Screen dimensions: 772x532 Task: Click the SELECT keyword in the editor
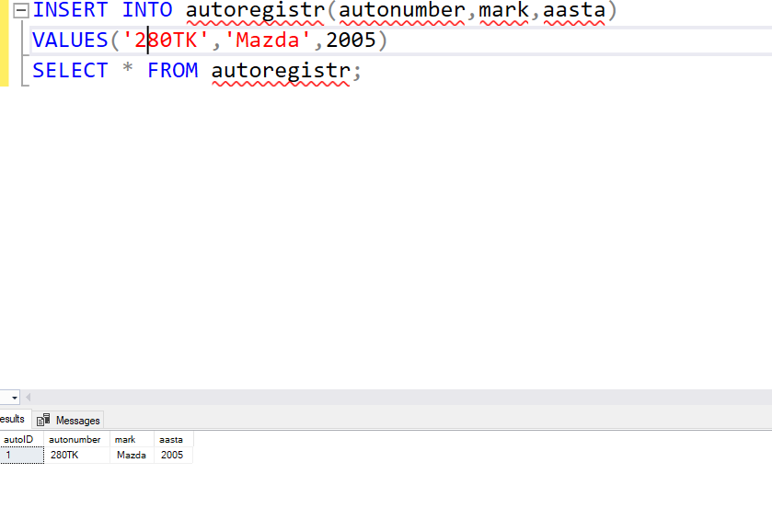click(70, 71)
